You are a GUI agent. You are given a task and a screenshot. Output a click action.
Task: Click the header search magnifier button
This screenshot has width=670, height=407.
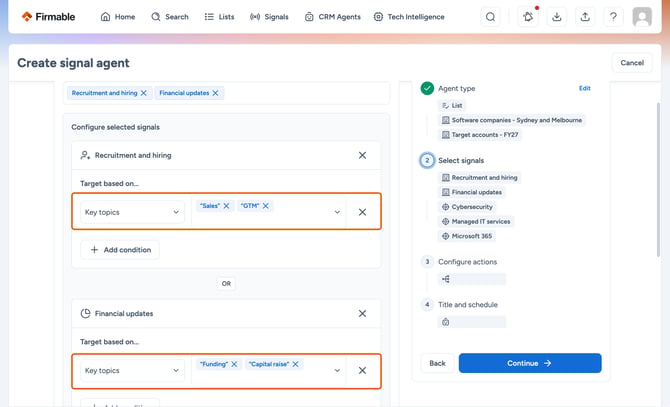coord(491,17)
